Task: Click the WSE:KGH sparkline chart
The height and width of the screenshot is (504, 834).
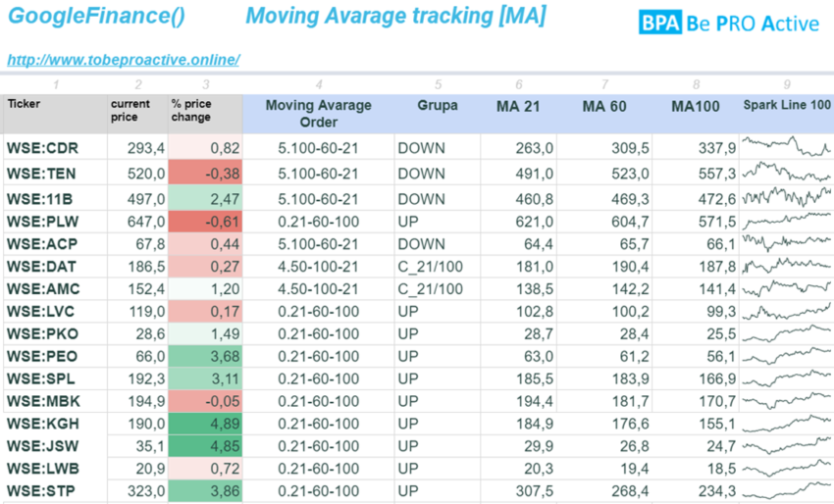Action: click(x=787, y=424)
